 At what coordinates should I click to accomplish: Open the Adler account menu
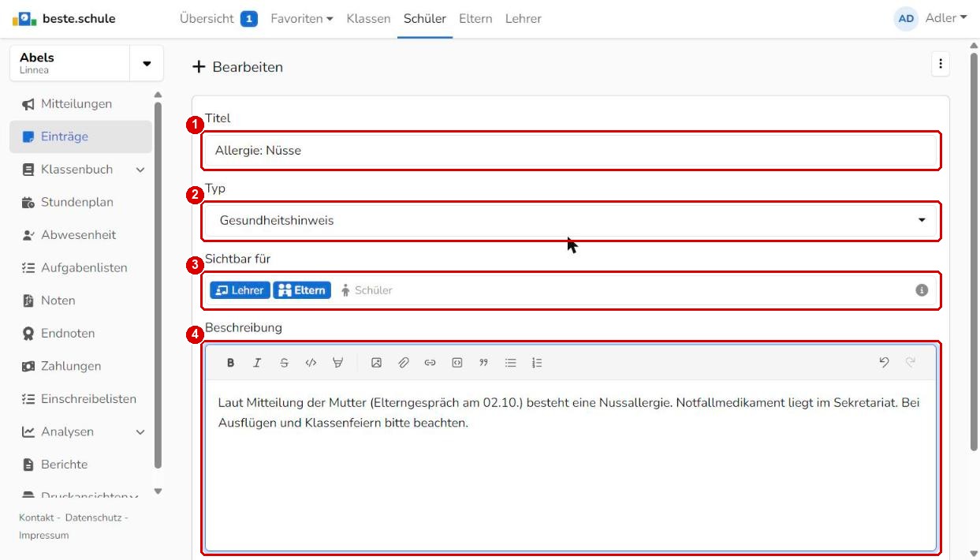tap(945, 18)
